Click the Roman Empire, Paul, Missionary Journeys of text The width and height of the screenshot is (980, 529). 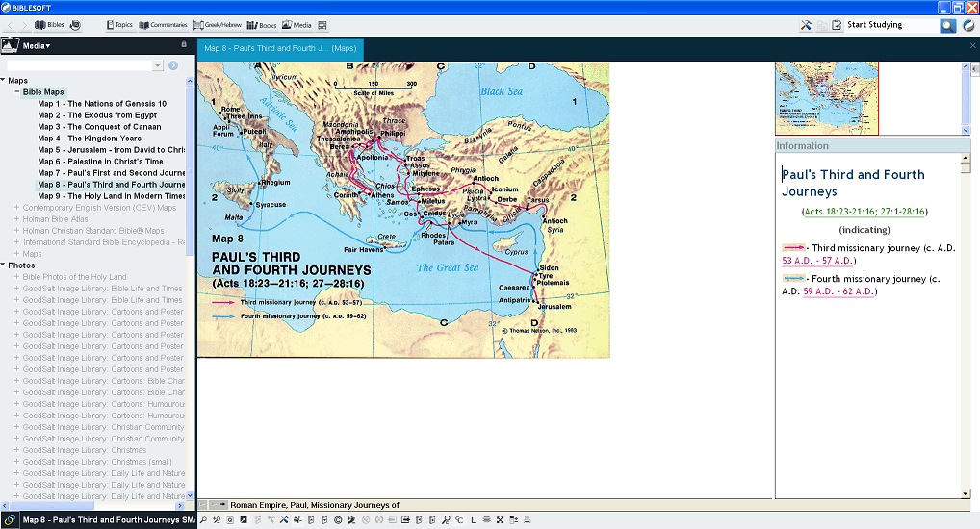point(315,505)
